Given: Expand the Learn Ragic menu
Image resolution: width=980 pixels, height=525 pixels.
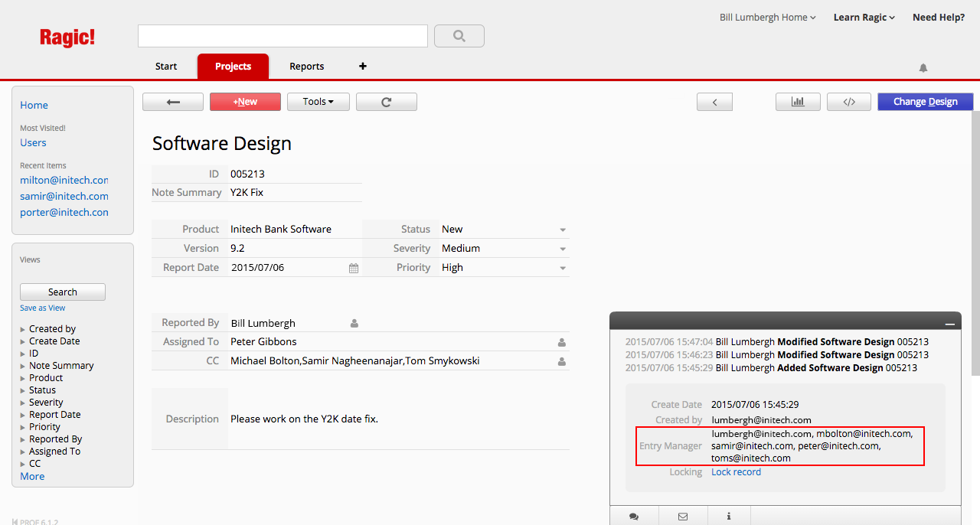Looking at the screenshot, I should click(x=864, y=18).
